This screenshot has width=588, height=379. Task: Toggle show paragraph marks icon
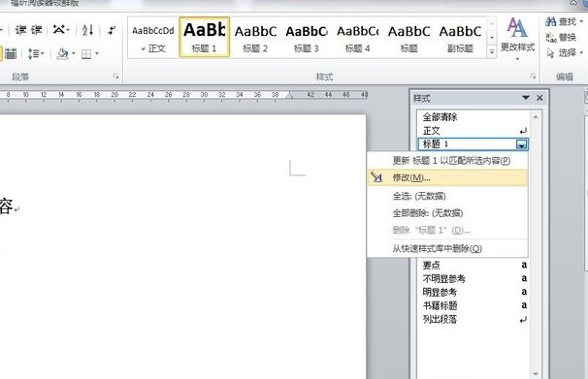pyautogui.click(x=112, y=30)
